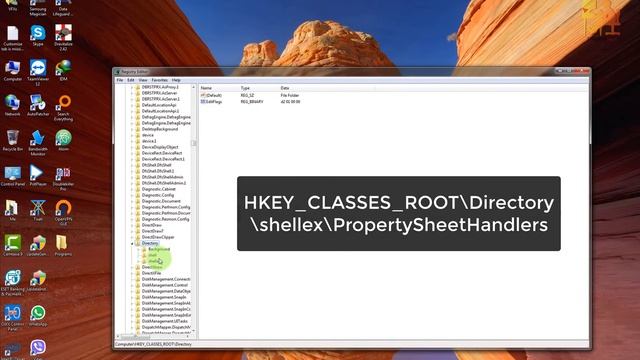Select the shell subkey under Directory

(152, 255)
